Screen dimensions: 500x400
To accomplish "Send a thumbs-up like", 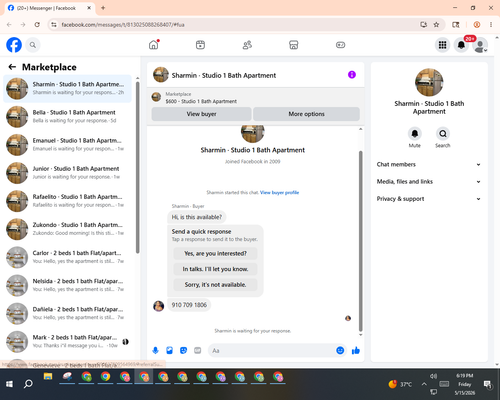I will 356,350.
